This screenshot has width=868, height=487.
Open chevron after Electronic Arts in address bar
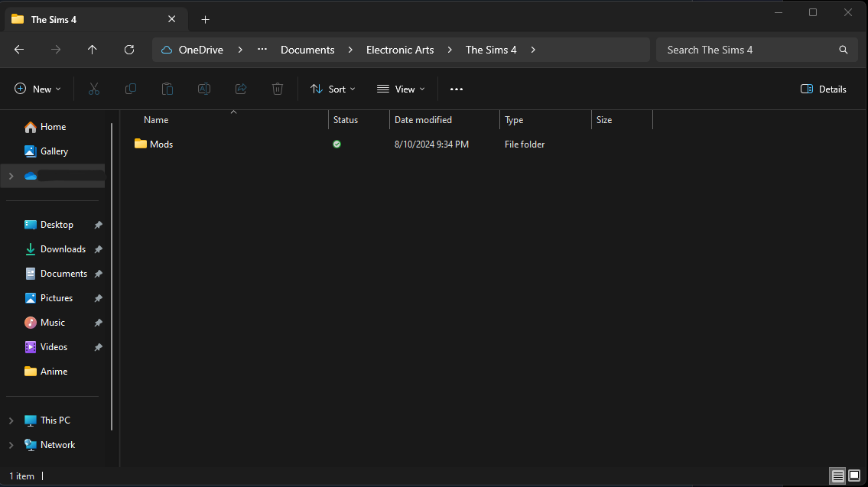[450, 50]
